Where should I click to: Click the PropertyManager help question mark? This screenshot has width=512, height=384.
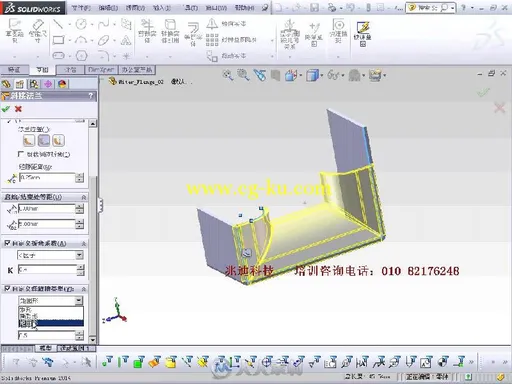(91, 96)
